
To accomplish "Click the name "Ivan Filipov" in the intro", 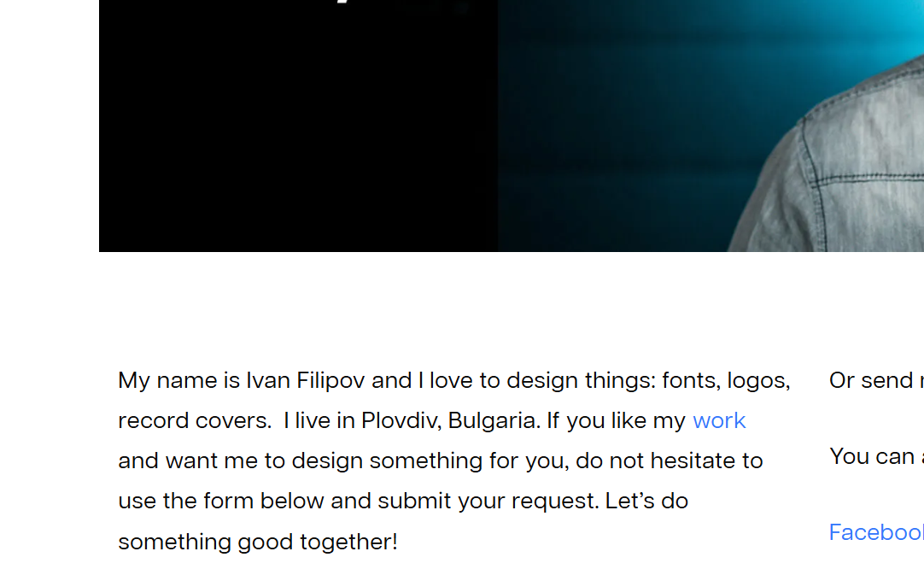I will point(306,380).
